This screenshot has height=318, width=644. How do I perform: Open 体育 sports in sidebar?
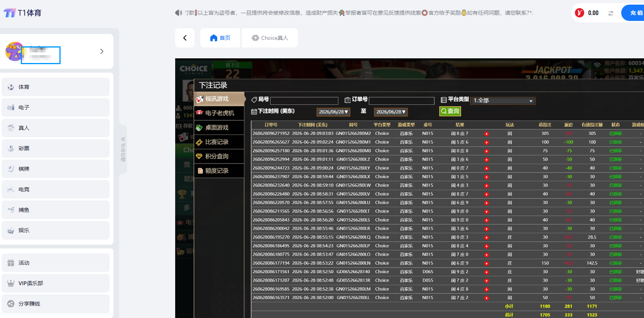(56, 87)
